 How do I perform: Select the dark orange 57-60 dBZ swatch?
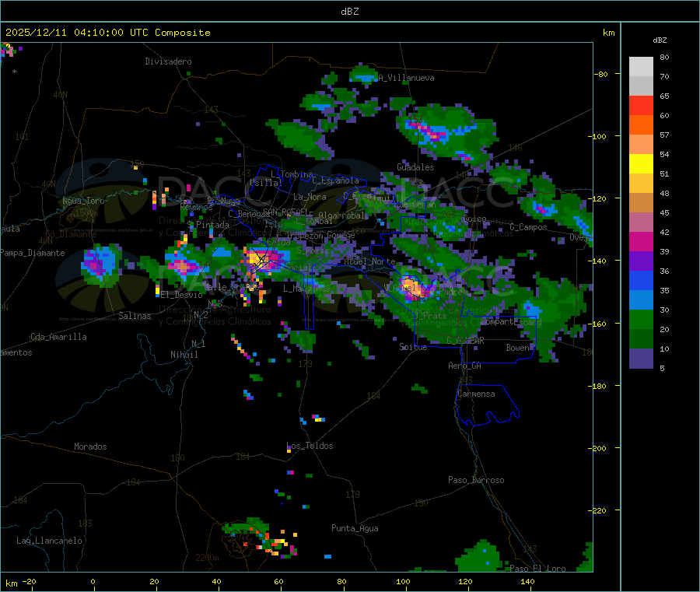tap(641, 125)
